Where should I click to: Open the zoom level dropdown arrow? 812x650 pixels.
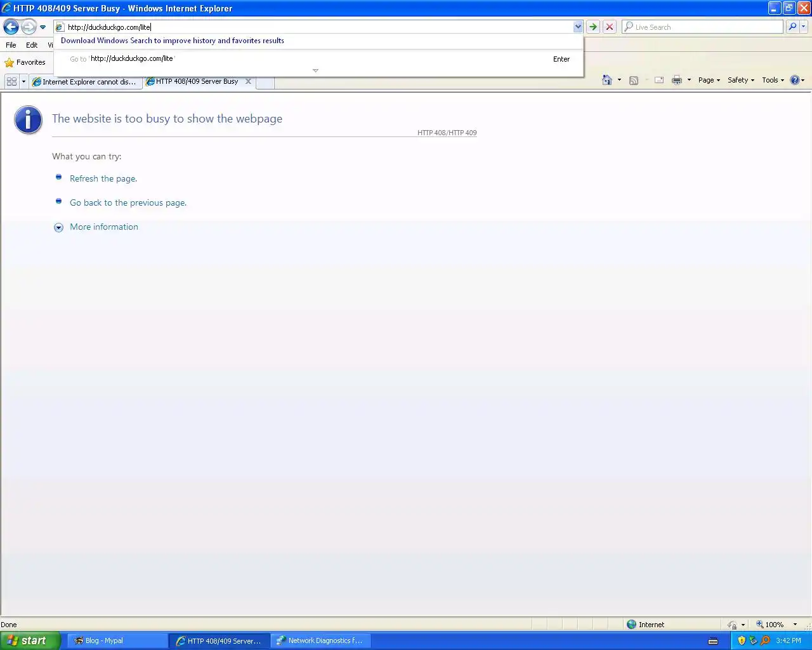coord(795,625)
